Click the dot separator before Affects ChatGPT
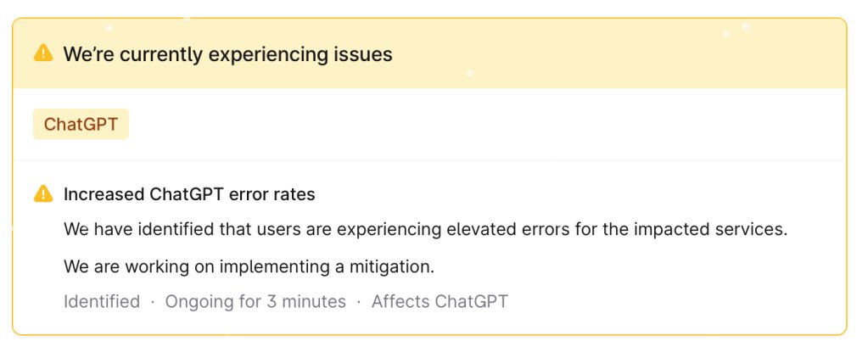Screen dimensions: 868x358 point(359,301)
